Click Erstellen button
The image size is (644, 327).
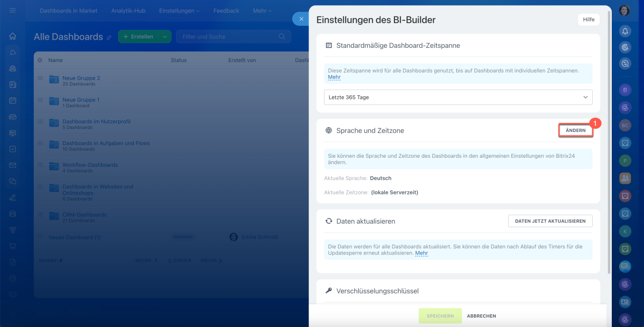pos(138,37)
